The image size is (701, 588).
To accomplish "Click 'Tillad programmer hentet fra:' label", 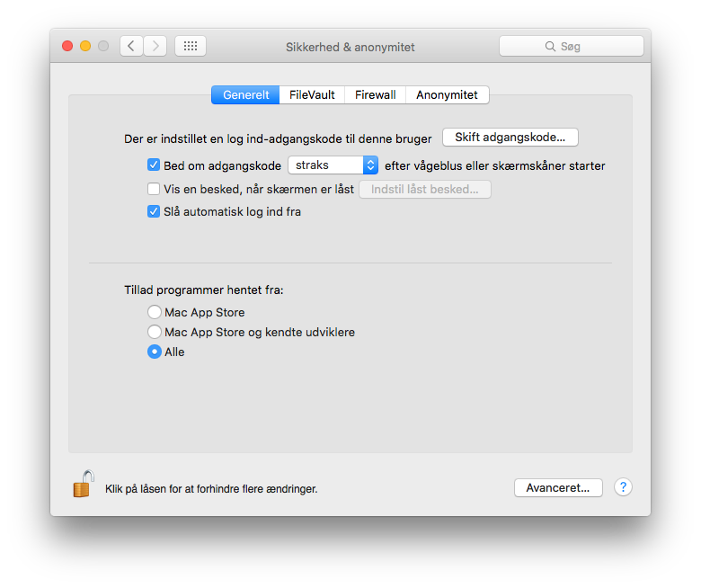I will [x=204, y=290].
